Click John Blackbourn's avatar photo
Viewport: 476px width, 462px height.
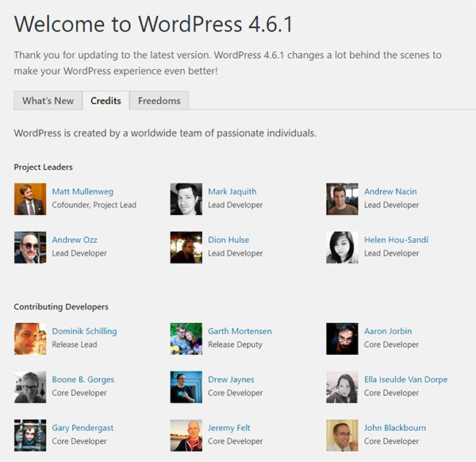tap(342, 435)
